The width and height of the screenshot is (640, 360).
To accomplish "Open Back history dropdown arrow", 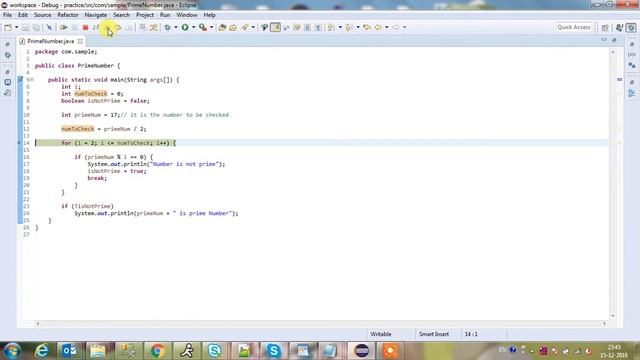I will [387, 27].
